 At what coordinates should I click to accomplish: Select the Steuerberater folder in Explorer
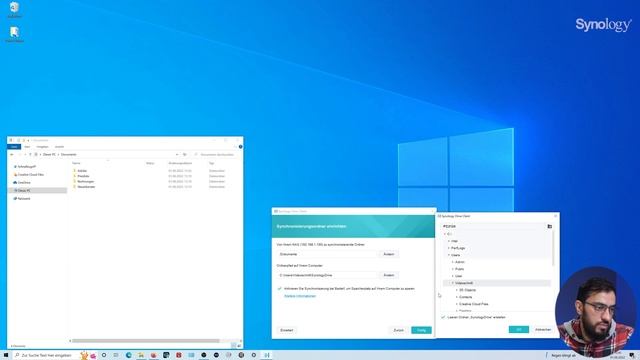coord(86,187)
